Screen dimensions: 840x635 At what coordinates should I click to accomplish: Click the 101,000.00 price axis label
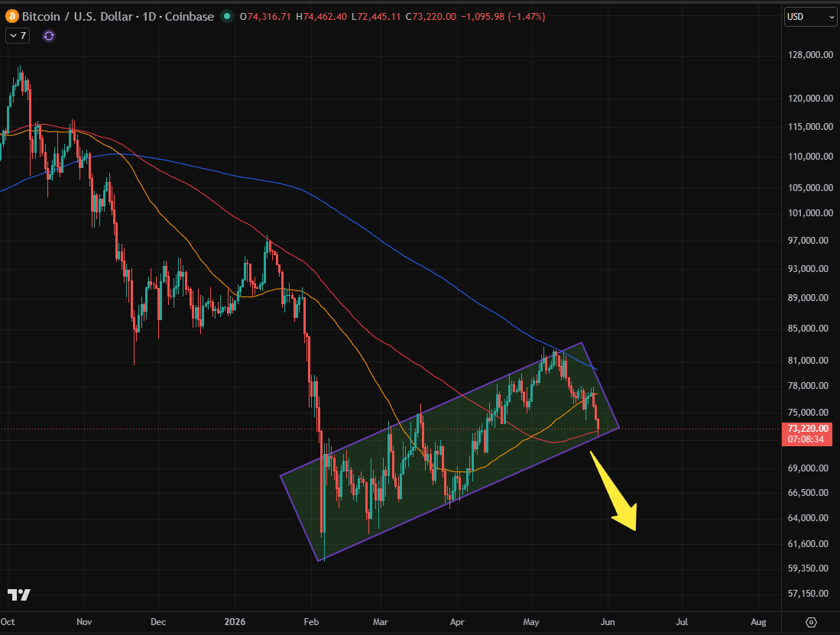tap(810, 212)
